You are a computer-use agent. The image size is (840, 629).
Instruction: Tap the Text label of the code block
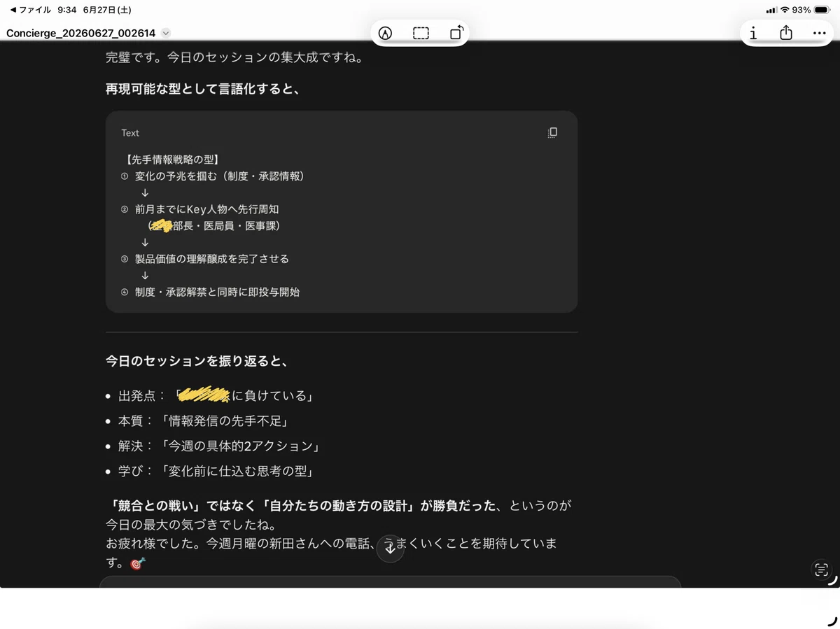tap(130, 133)
